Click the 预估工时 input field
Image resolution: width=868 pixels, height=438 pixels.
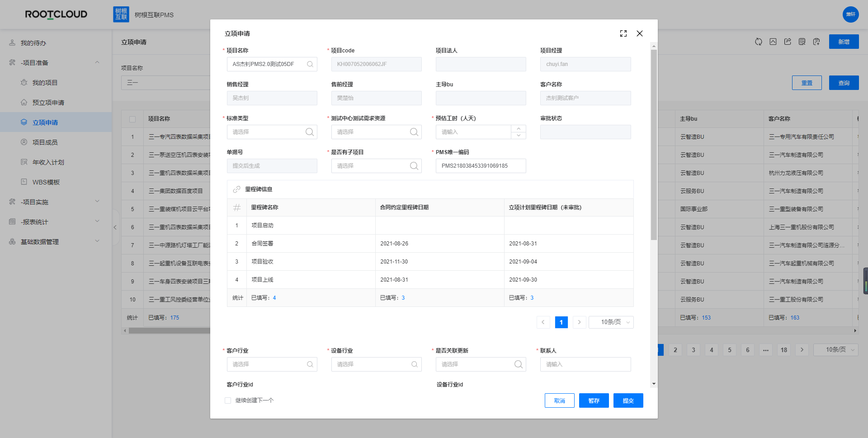(473, 132)
